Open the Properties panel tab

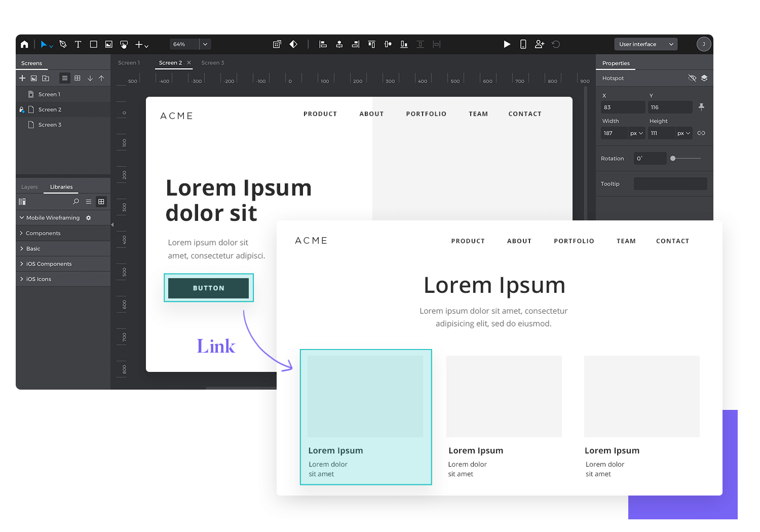pos(616,63)
